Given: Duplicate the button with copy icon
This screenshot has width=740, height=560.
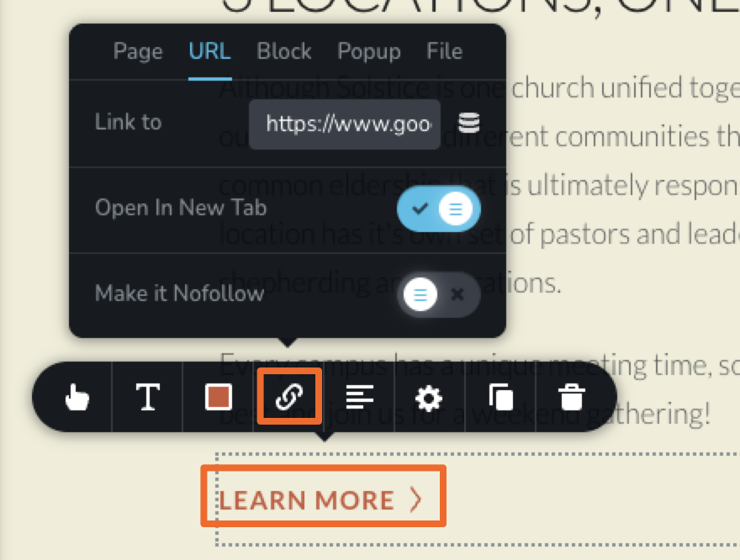Looking at the screenshot, I should coord(500,397).
